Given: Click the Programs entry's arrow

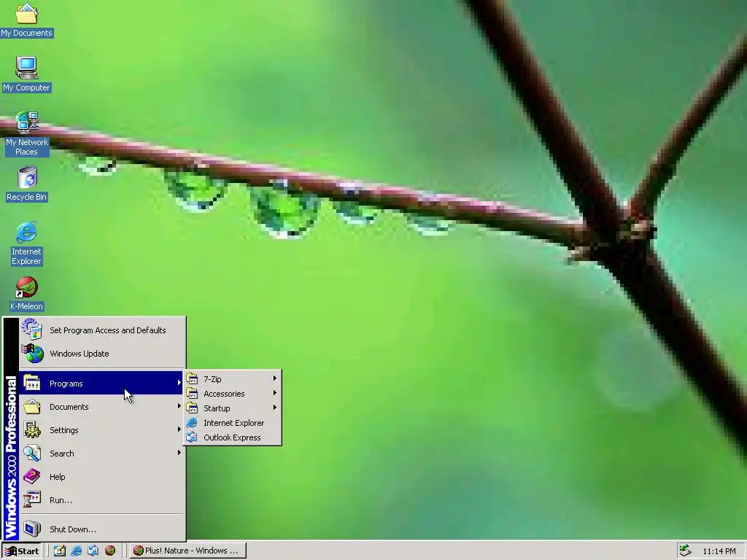Looking at the screenshot, I should [x=179, y=383].
